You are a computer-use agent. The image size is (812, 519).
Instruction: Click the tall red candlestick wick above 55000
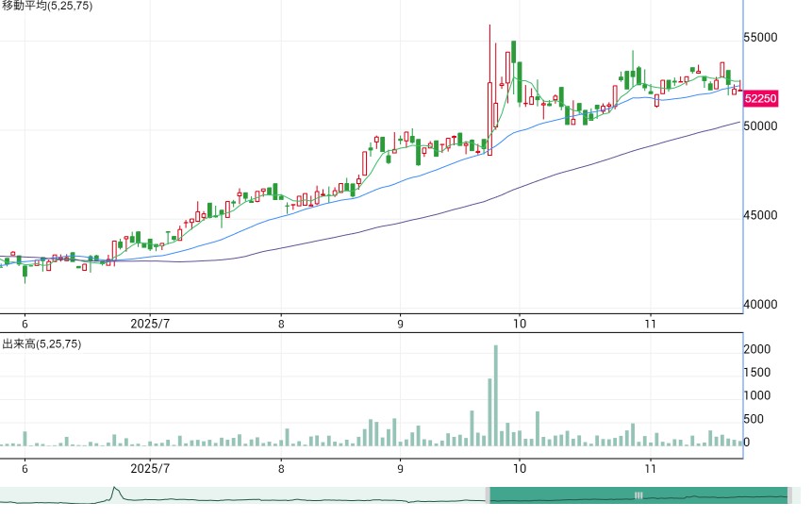coord(489,55)
